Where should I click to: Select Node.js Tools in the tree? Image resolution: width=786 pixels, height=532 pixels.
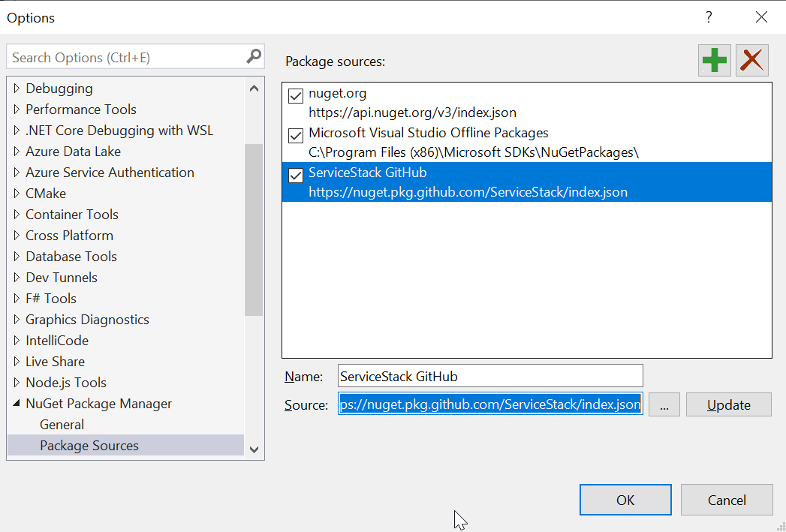tap(66, 383)
